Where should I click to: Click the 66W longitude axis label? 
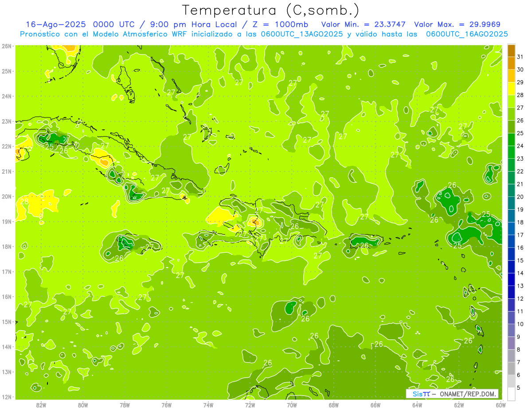pos(376,405)
